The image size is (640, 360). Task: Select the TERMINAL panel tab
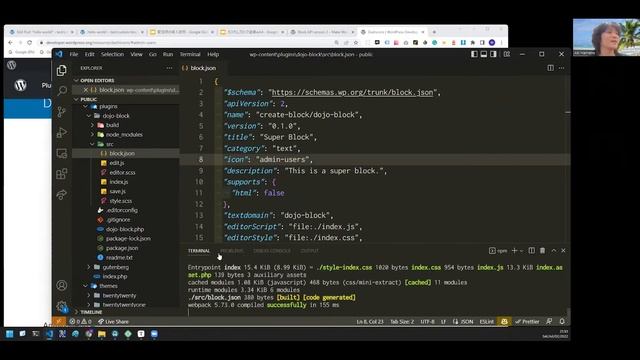199,251
